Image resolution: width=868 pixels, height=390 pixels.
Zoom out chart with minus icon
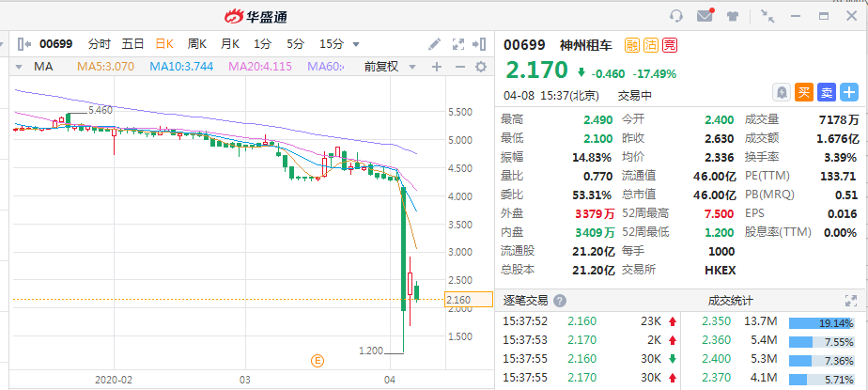pos(459,67)
